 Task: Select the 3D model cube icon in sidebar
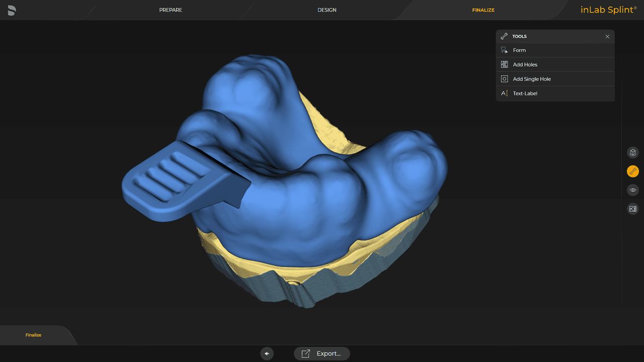632,152
